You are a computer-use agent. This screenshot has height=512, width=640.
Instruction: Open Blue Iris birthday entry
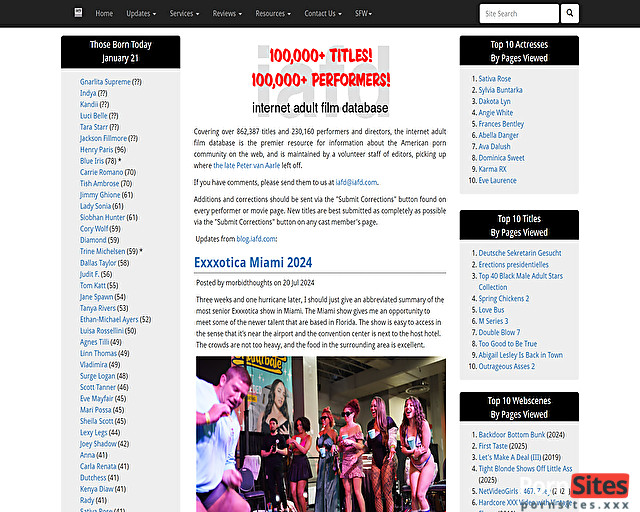(x=92, y=161)
